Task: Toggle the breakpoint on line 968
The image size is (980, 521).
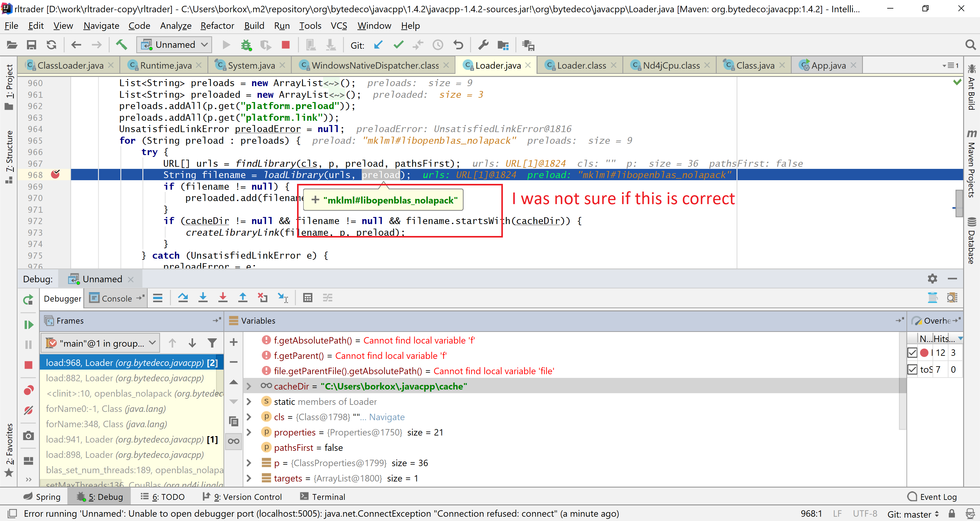Action: click(55, 175)
